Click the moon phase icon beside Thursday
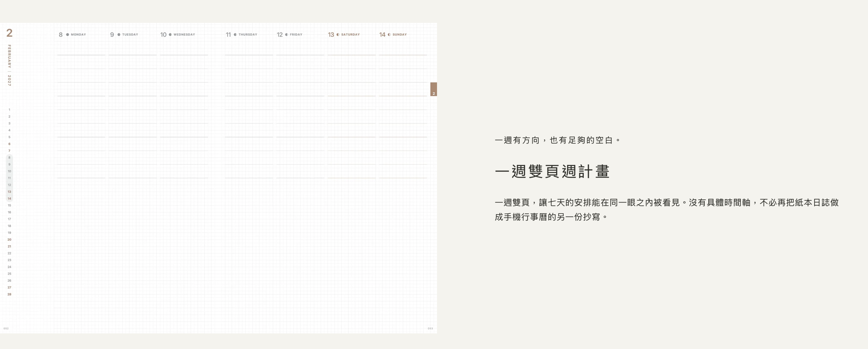The image size is (868, 349). (x=235, y=35)
